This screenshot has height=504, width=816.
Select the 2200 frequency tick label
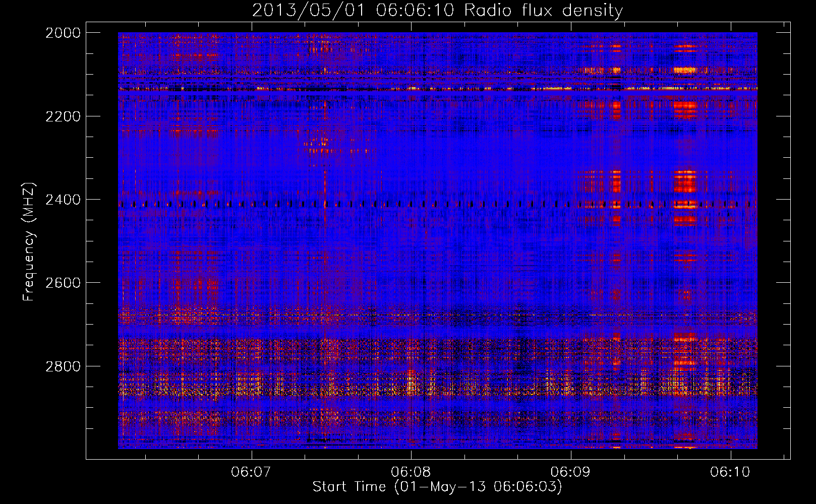coord(63,116)
